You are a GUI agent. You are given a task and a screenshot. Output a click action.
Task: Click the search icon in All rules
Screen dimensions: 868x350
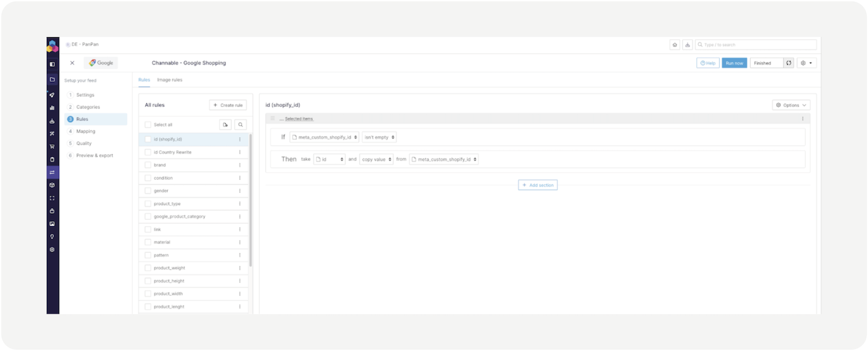click(x=241, y=125)
